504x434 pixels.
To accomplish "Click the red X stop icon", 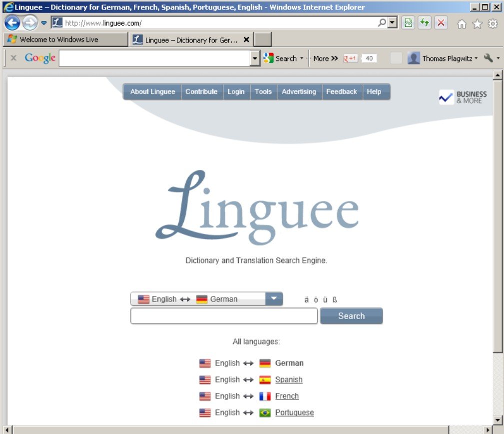I will click(x=440, y=23).
